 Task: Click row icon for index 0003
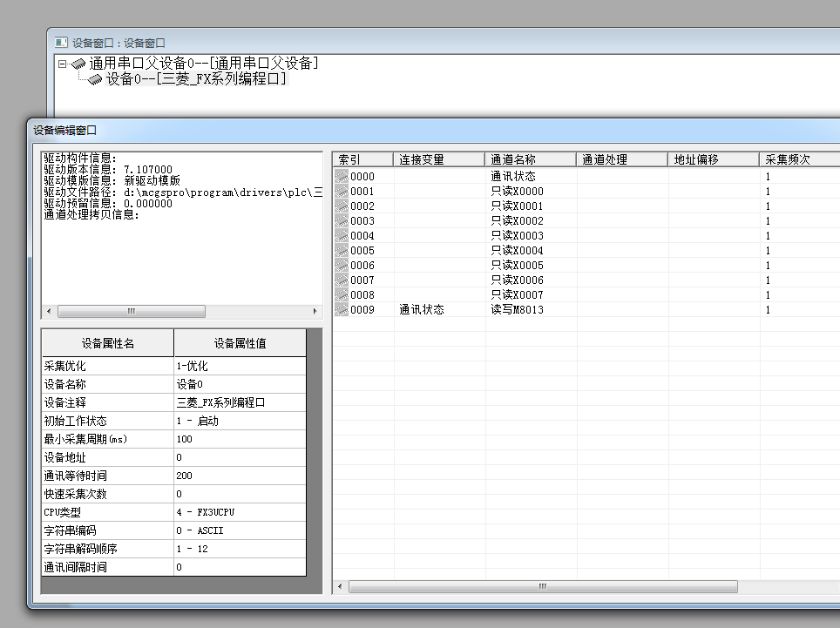pos(341,220)
